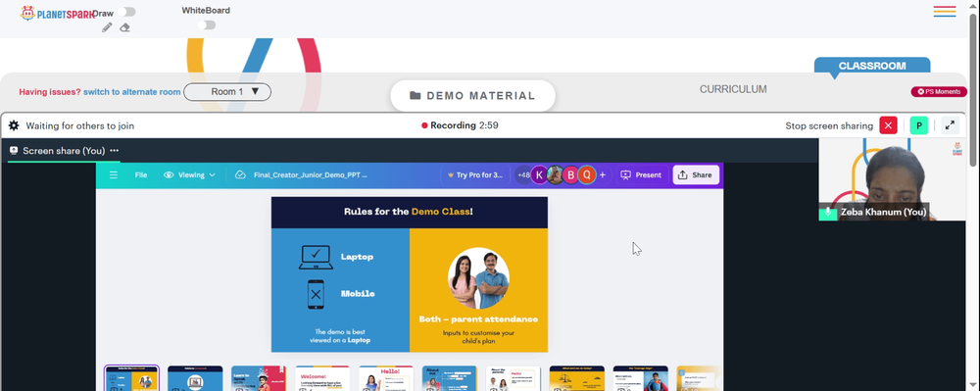Viewport: 980px width, 391px height.
Task: Toggle the Draw switch
Action: click(x=126, y=12)
